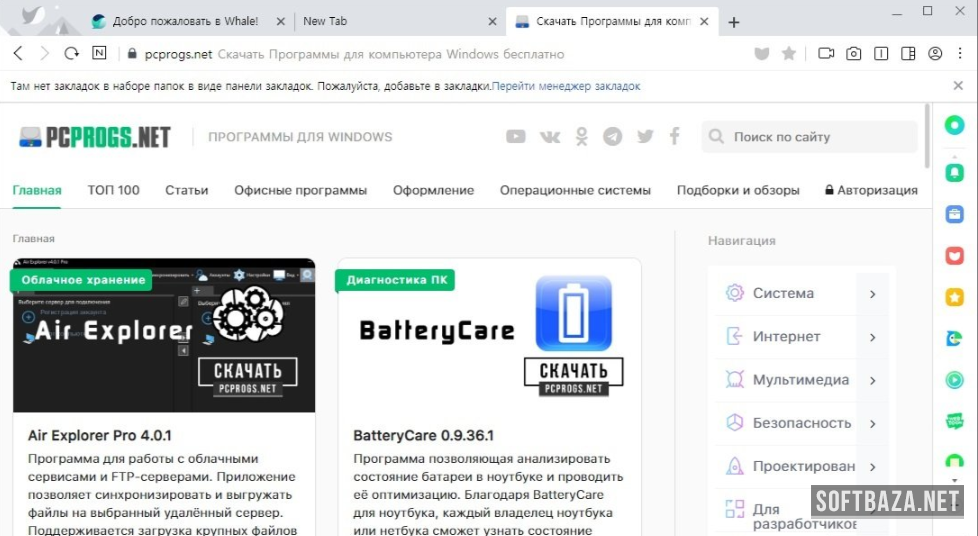978x536 pixels.
Task: Click the screen capture camera icon
Action: click(853, 54)
